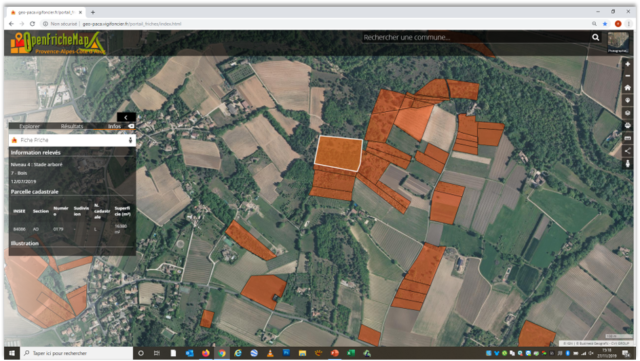Click the OpenFricheMap logo
Screen dimensions: 640x361
coord(58,43)
